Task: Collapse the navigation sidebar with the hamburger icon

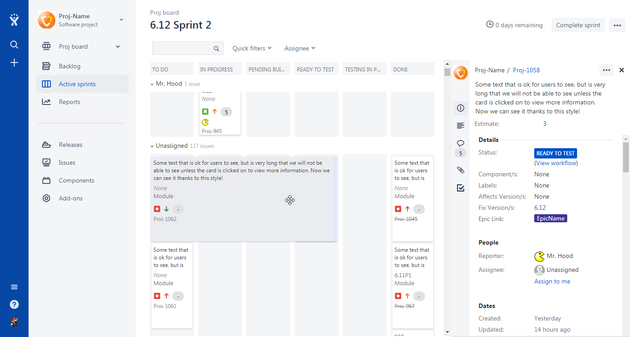Action: (x=14, y=287)
